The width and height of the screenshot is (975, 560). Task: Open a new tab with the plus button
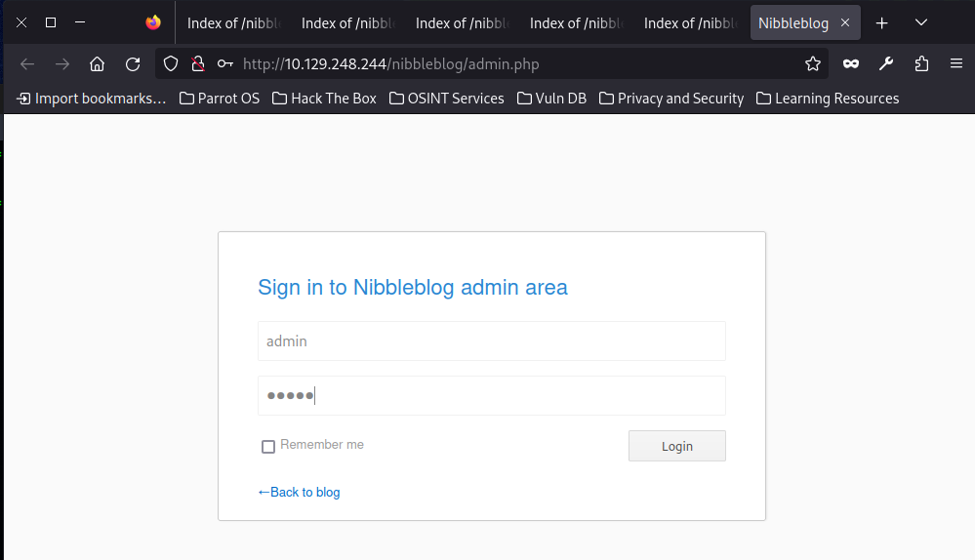(881, 23)
